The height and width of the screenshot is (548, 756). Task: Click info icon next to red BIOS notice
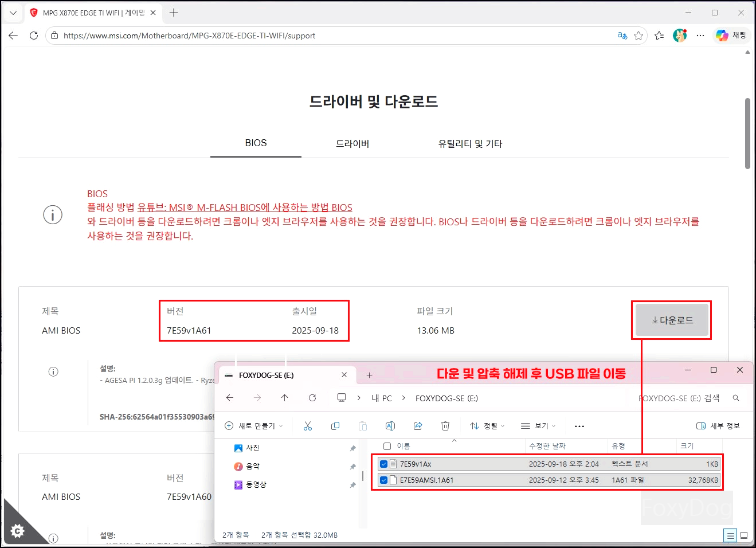tap(53, 215)
